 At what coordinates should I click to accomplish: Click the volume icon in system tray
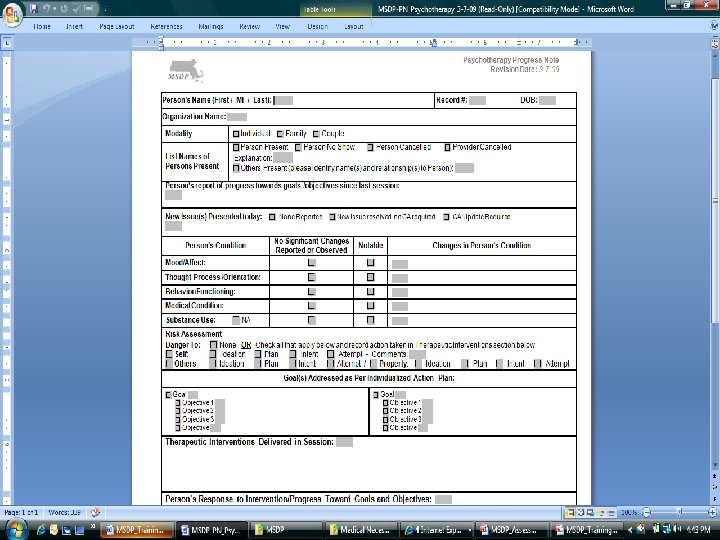[678, 530]
